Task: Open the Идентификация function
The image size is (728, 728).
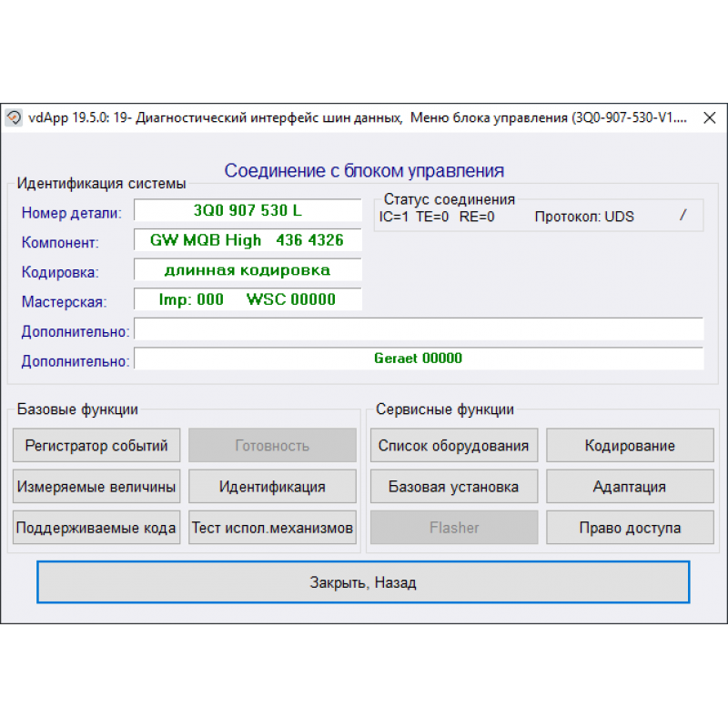Action: (x=271, y=486)
